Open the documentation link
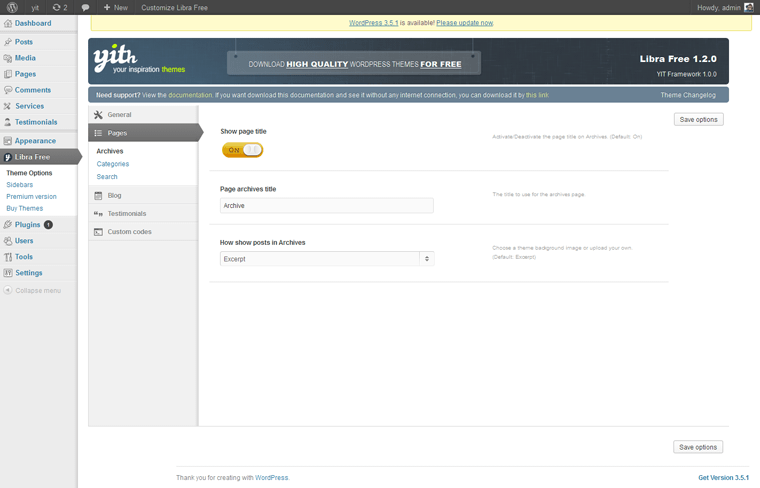Viewport: 760px width, 488px height. point(190,95)
